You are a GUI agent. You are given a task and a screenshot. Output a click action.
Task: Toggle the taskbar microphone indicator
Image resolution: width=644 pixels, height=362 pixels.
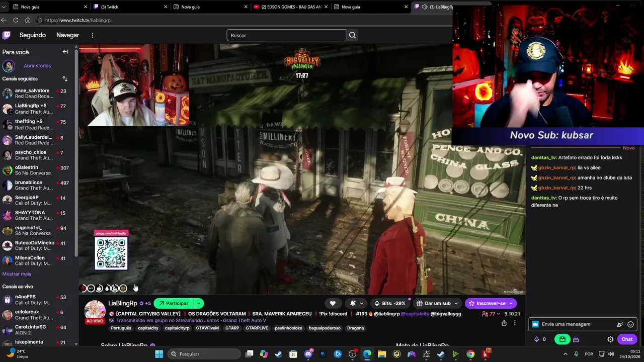(x=576, y=354)
